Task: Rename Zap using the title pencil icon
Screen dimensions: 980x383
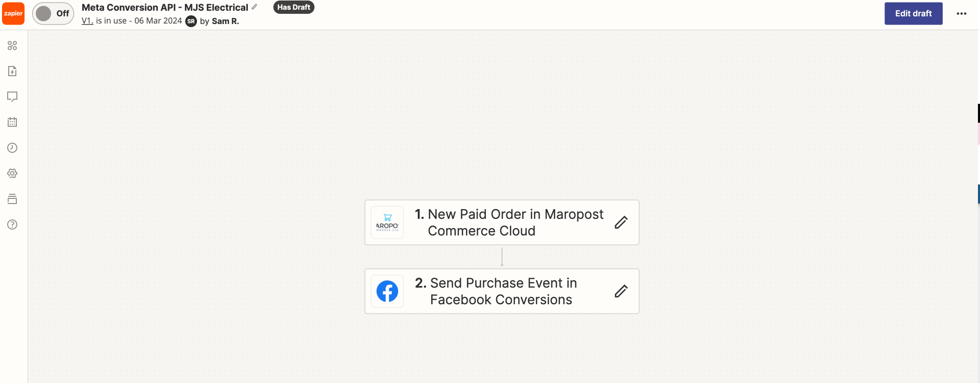Action: click(x=254, y=7)
